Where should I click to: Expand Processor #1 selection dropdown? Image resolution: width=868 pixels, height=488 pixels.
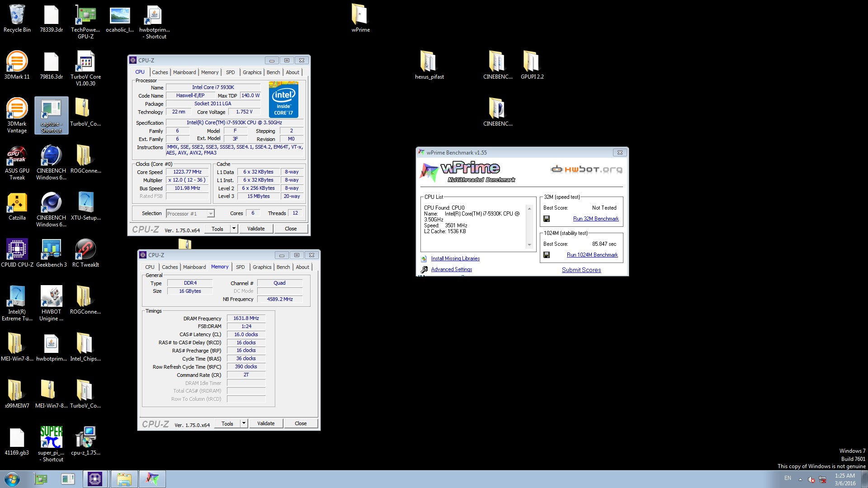[211, 214]
